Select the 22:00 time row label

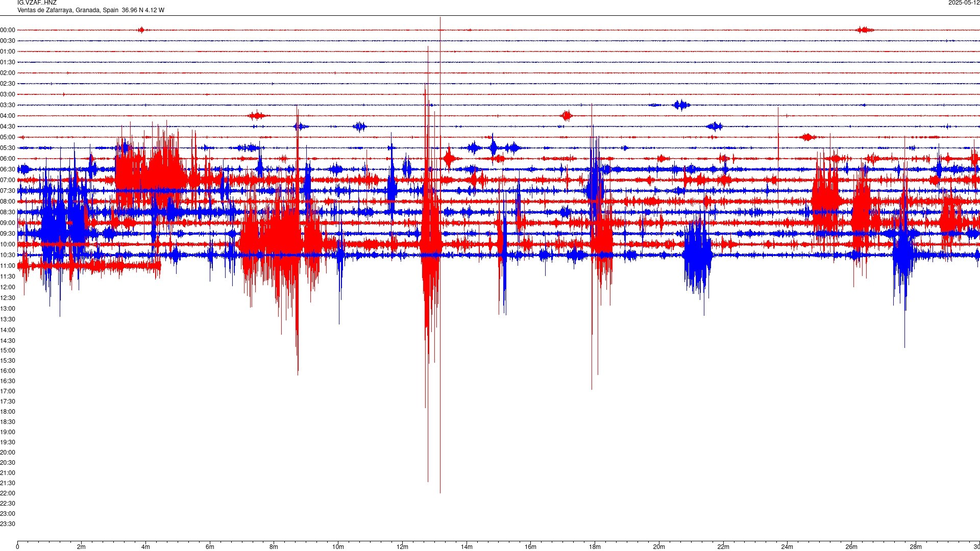click(8, 493)
